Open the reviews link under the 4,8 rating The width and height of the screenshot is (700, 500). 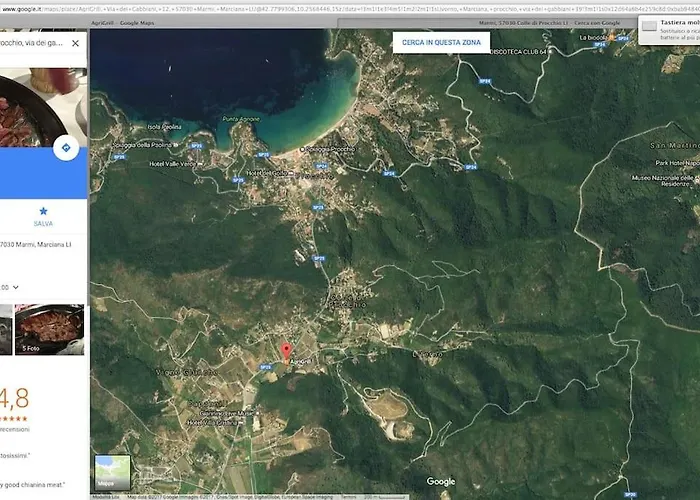pyautogui.click(x=12, y=429)
